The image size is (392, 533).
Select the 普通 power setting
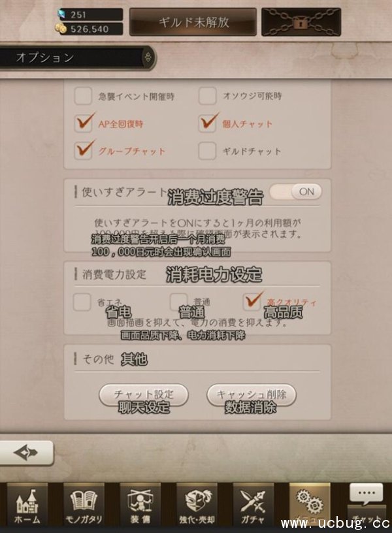tap(179, 302)
